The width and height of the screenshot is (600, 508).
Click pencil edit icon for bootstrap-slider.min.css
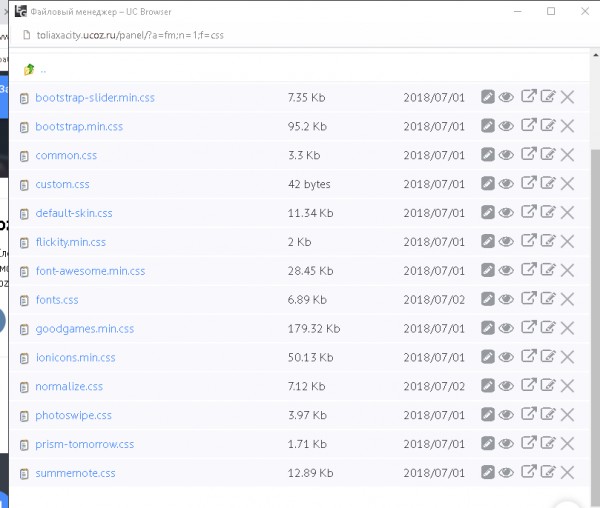488,97
